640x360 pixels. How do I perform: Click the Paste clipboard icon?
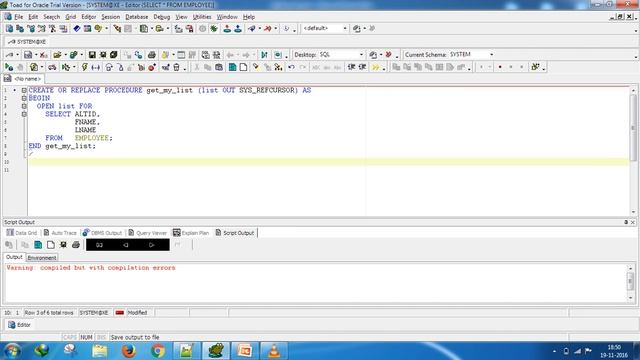(x=219, y=67)
